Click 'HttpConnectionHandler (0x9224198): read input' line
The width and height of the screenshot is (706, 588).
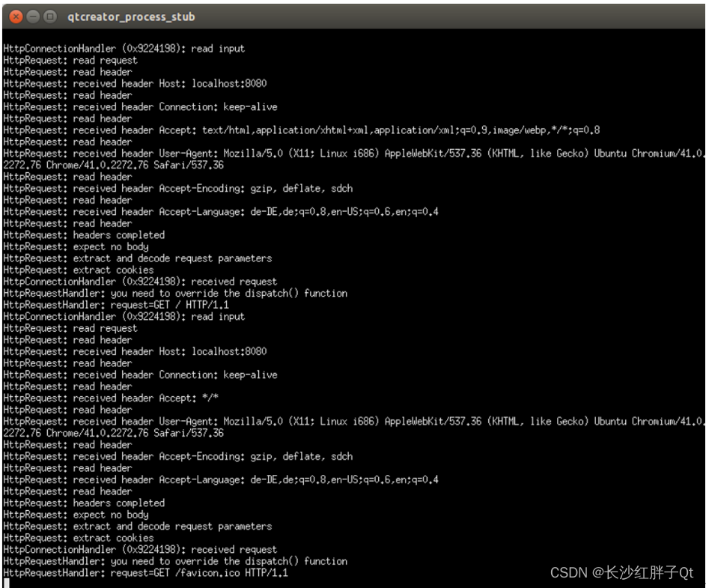pyautogui.click(x=120, y=48)
